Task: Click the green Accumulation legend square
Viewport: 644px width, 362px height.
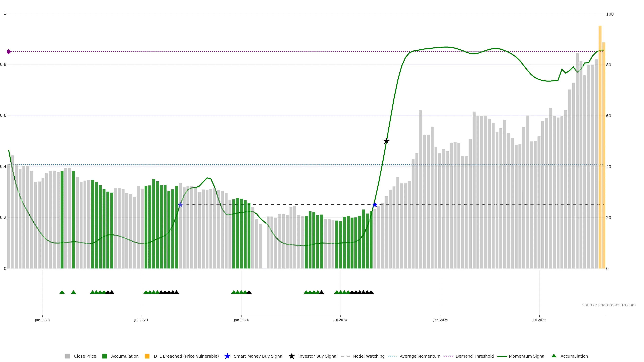Action: pyautogui.click(x=104, y=356)
